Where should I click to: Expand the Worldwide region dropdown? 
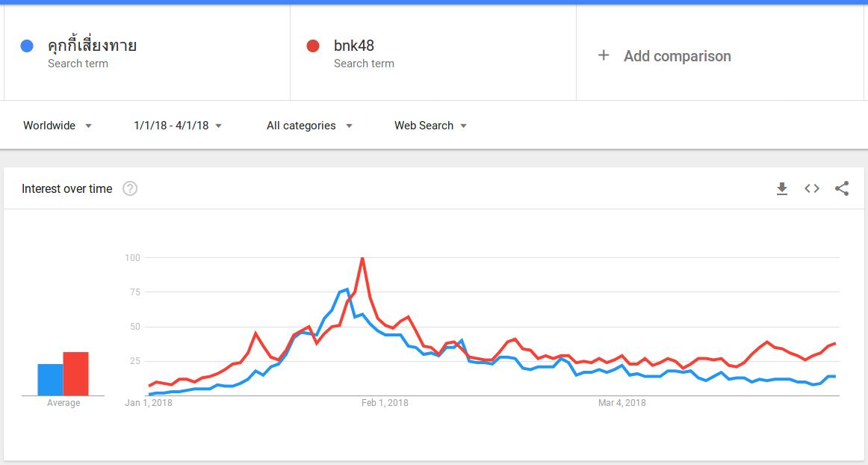57,126
